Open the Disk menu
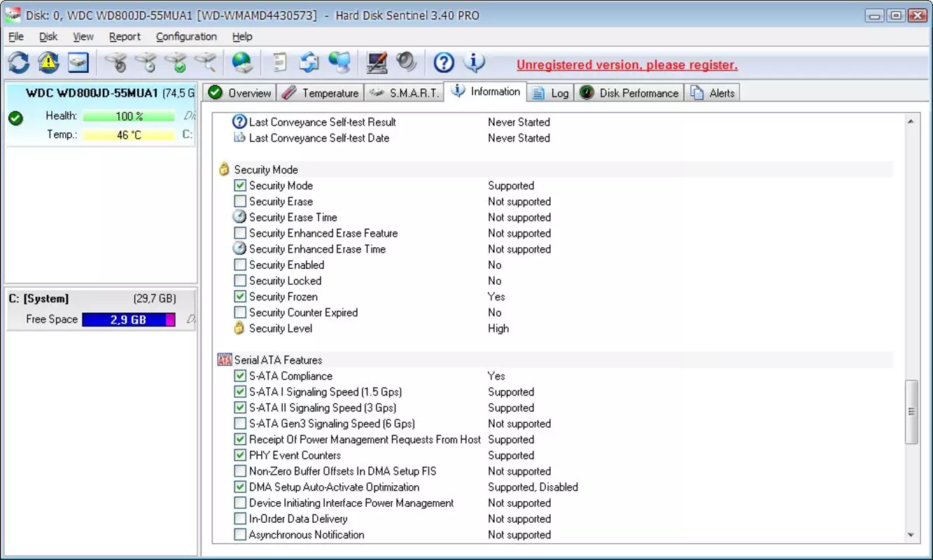The height and width of the screenshot is (560, 933). coord(48,36)
